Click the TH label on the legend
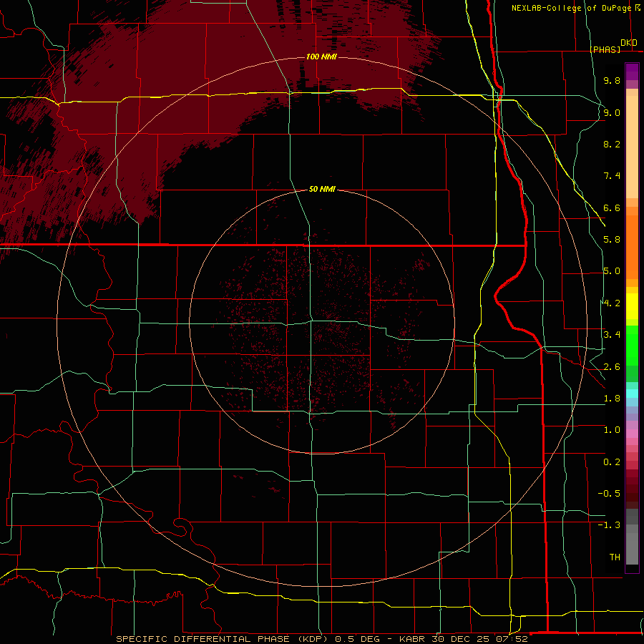Screen dimensions: 644x644 pyautogui.click(x=615, y=557)
